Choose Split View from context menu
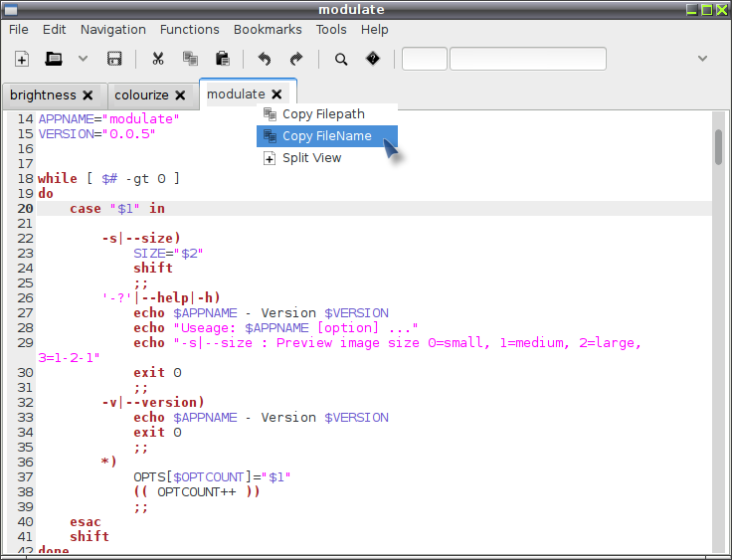 coord(327,158)
